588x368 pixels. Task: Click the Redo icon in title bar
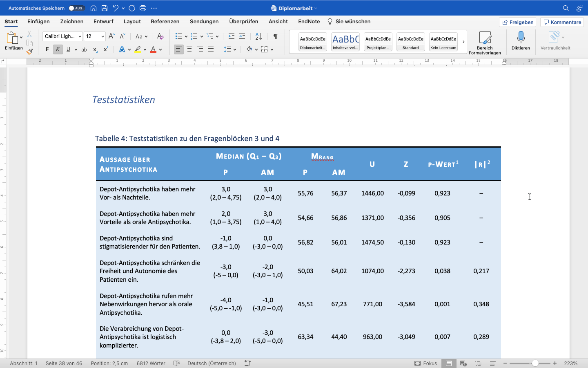(x=132, y=8)
